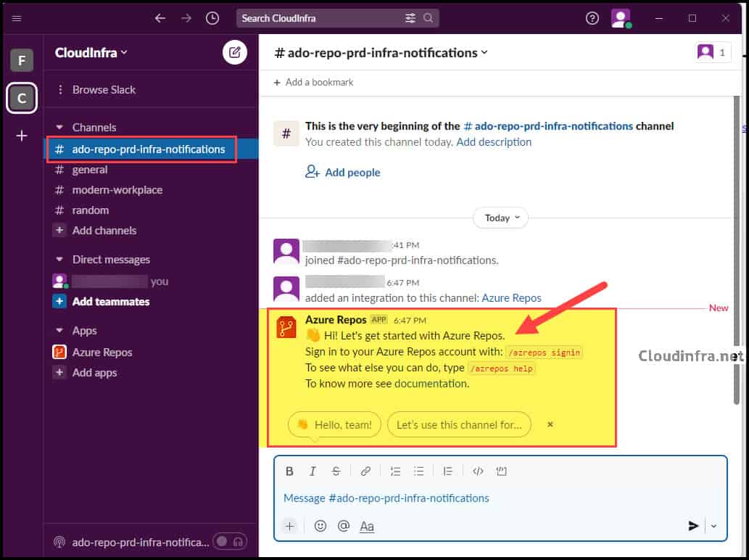The image size is (749, 560).
Task: Open the Azure Repos integration link
Action: point(511,297)
